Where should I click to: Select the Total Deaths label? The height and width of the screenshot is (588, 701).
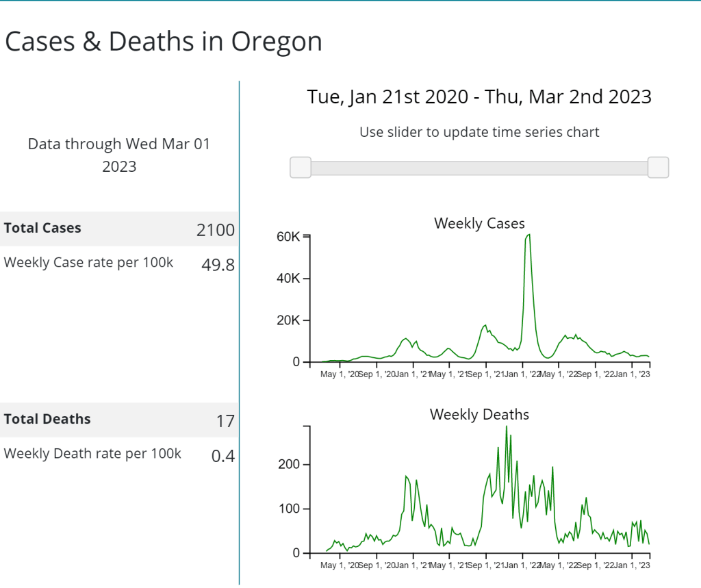pos(47,420)
